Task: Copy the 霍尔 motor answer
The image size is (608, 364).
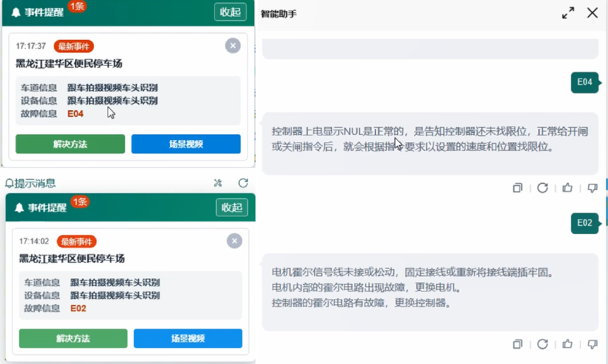Action: tap(517, 344)
